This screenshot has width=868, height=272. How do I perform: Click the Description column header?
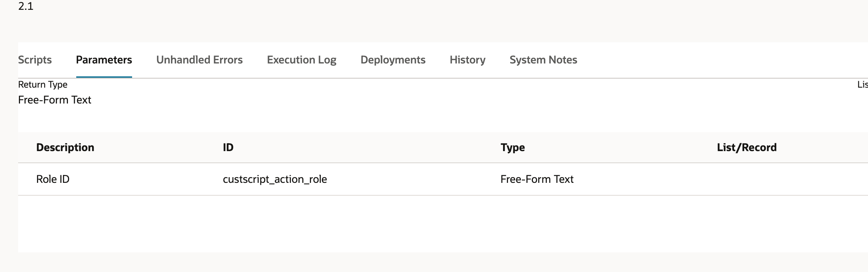click(65, 147)
